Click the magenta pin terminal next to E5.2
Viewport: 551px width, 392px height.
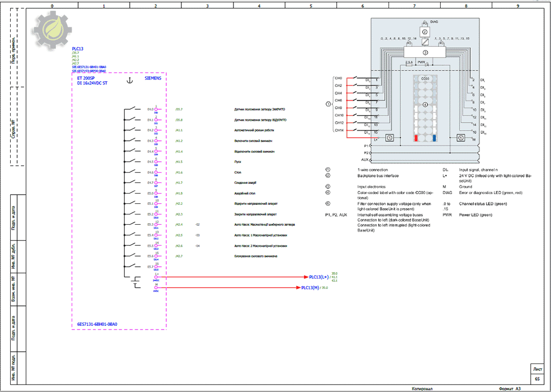(x=156, y=214)
